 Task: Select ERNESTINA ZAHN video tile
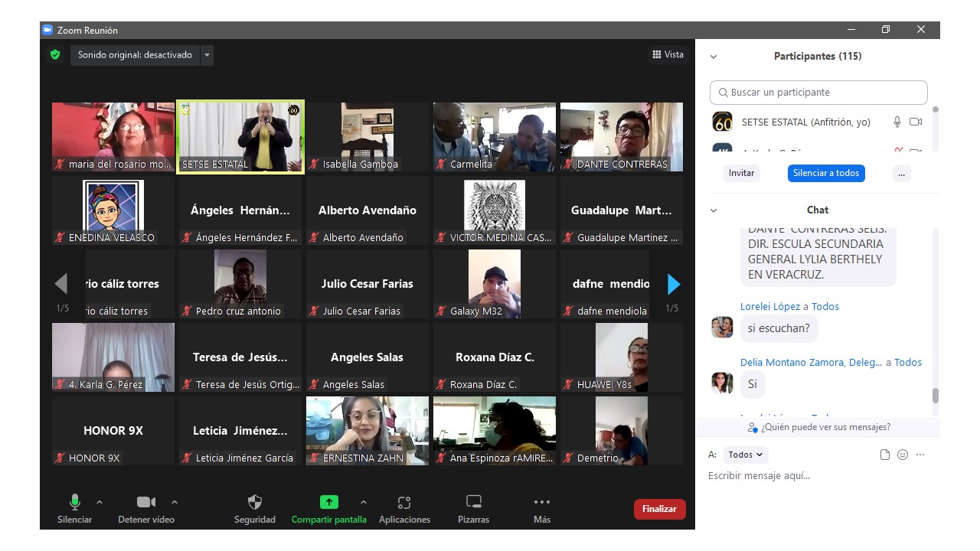coord(367,431)
